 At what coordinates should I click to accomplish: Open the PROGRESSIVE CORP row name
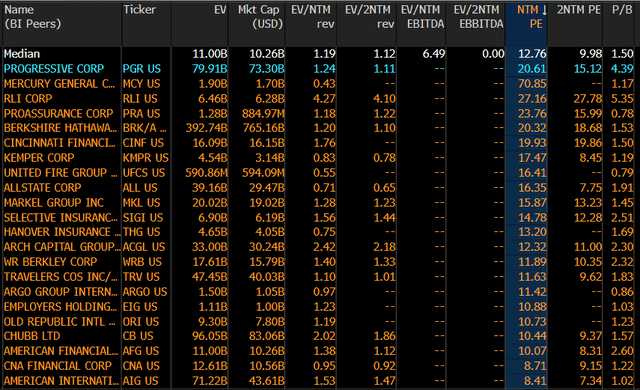tap(54, 69)
